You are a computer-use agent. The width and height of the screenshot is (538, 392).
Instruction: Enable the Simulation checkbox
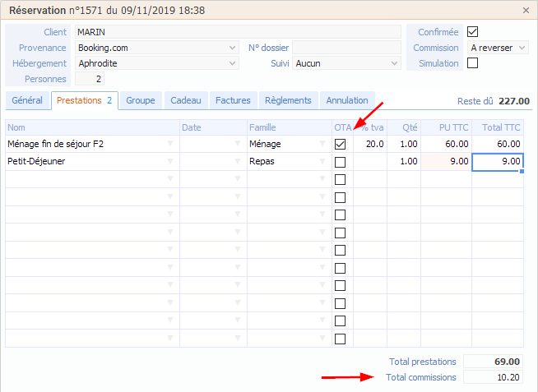472,63
